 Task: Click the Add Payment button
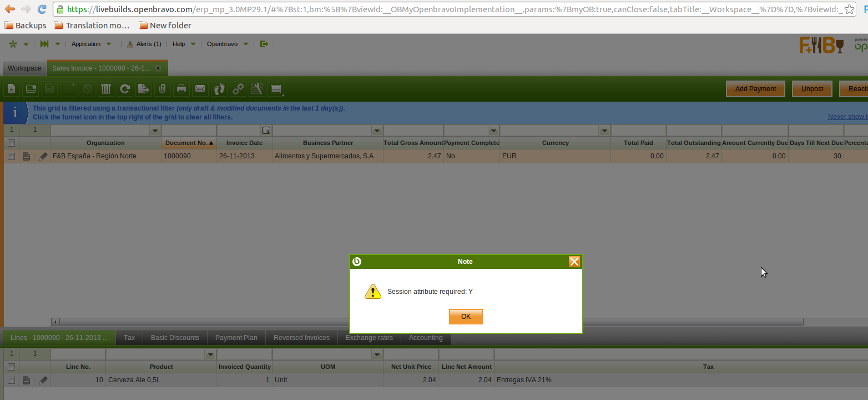755,89
